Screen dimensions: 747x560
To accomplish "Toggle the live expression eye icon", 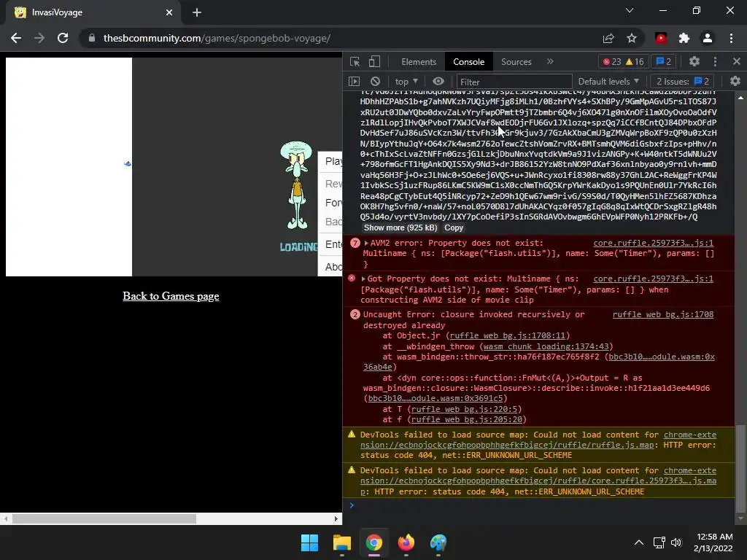I will tap(438, 82).
